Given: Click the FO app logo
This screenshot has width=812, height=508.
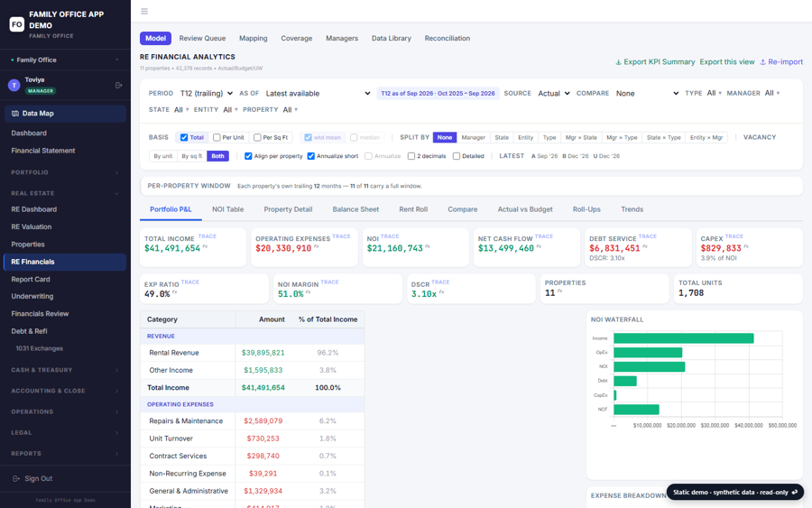Looking at the screenshot, I should coord(16,23).
